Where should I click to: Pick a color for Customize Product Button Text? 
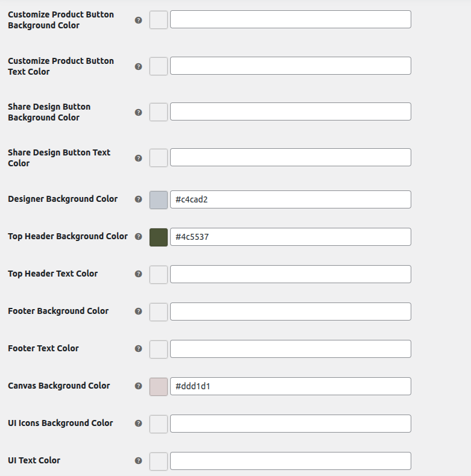159,66
